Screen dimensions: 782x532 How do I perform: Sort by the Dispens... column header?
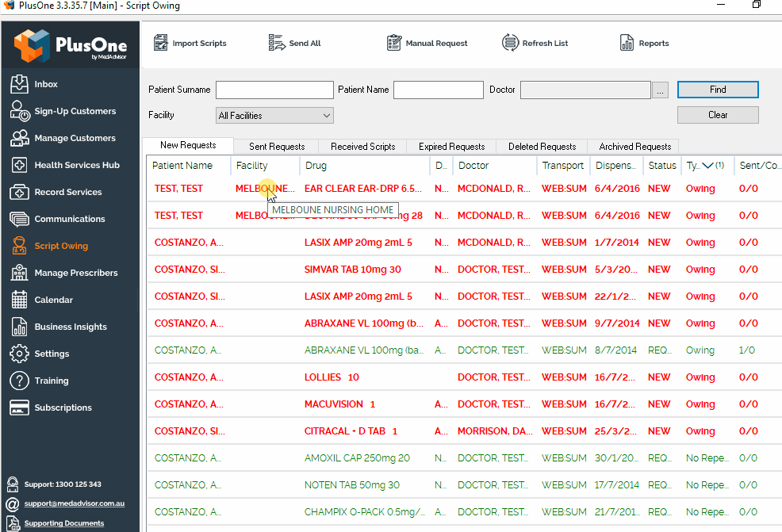tap(616, 166)
